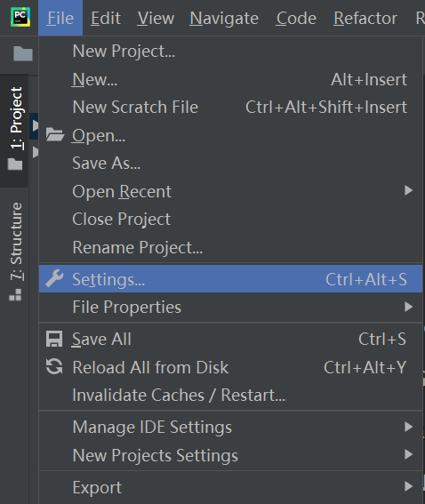This screenshot has width=425, height=504.
Task: Open the 7: Structure tool window tab
Action: tap(15, 252)
